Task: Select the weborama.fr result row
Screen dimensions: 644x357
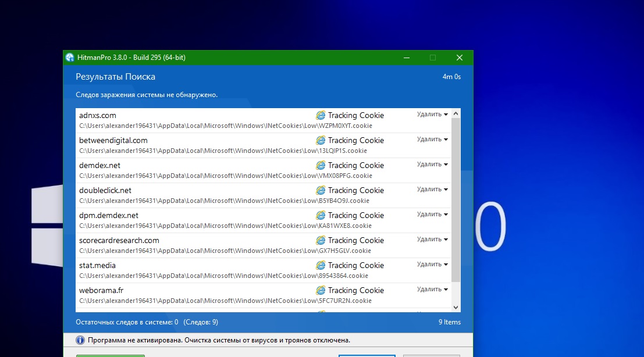Action: pos(264,295)
